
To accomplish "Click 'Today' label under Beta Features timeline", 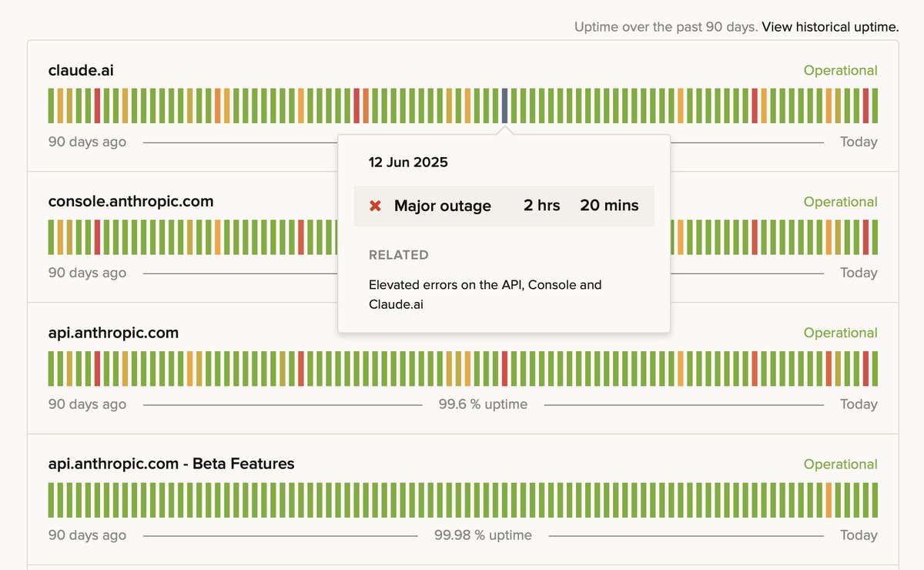I will (859, 535).
